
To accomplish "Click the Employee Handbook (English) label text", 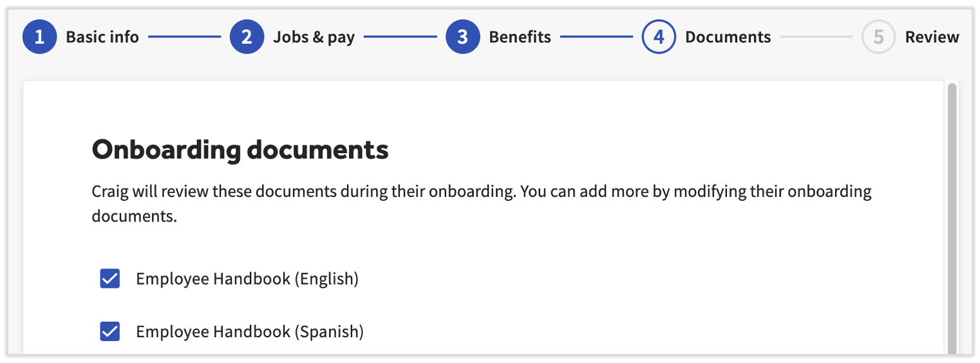I will coord(247,279).
